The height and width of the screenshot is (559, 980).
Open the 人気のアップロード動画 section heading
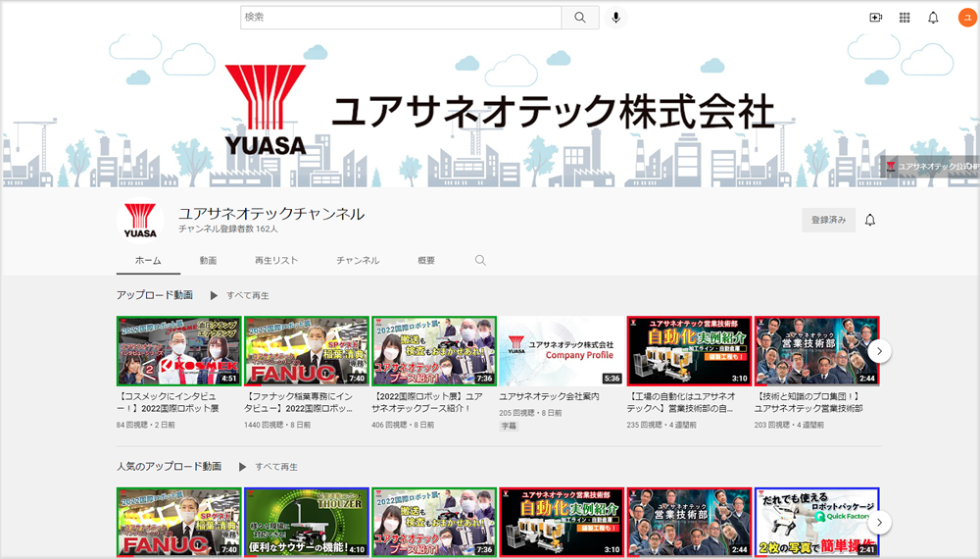[169, 466]
